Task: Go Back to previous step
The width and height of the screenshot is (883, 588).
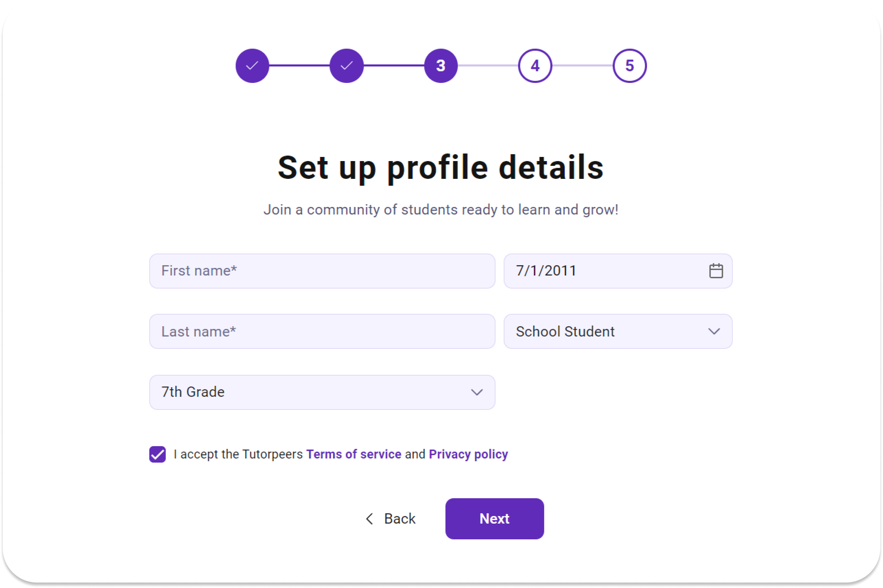Action: [x=390, y=519]
